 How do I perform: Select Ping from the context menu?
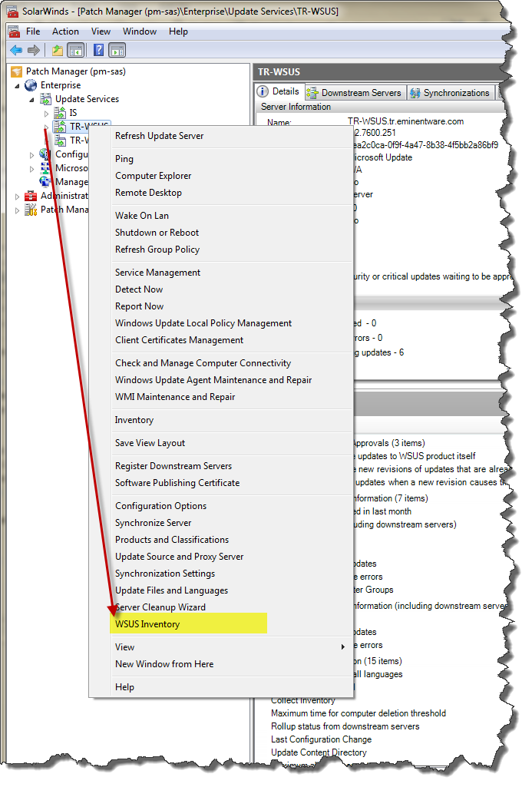pyautogui.click(x=124, y=159)
